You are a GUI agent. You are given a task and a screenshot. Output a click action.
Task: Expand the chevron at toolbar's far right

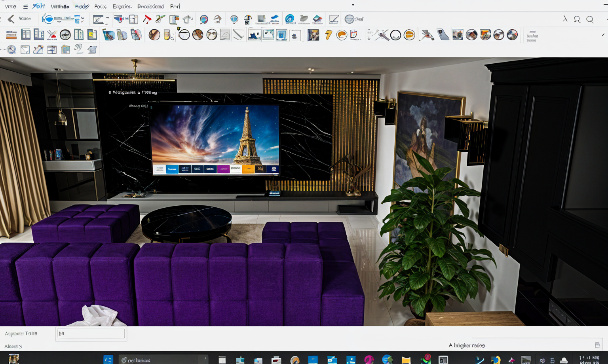coord(603,35)
